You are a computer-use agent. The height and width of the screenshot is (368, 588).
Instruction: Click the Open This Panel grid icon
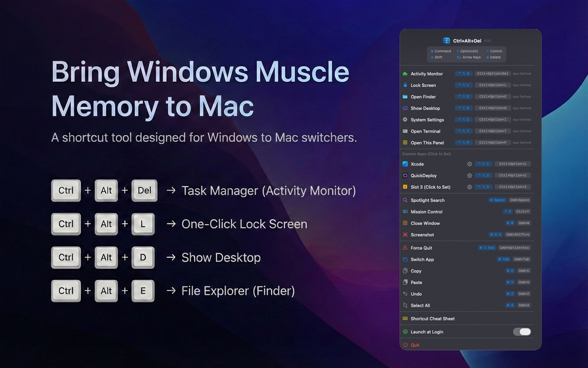pyautogui.click(x=405, y=142)
